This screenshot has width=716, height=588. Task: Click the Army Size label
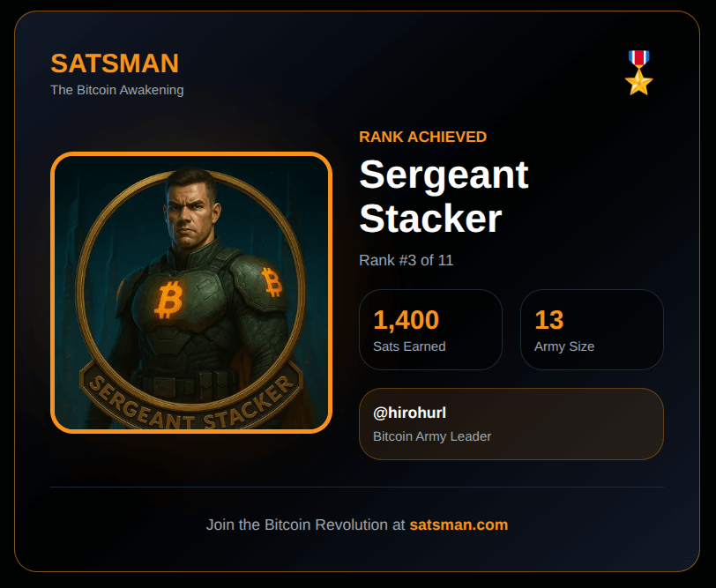564,346
